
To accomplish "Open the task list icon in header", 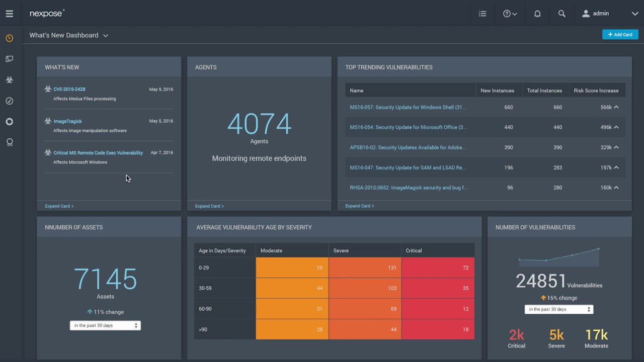I will (482, 14).
